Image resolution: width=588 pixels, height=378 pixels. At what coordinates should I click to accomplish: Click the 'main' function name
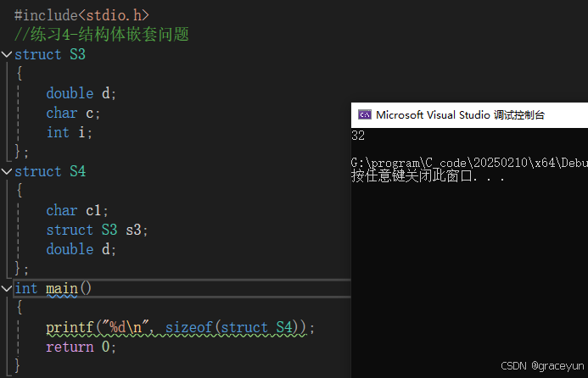click(62, 288)
